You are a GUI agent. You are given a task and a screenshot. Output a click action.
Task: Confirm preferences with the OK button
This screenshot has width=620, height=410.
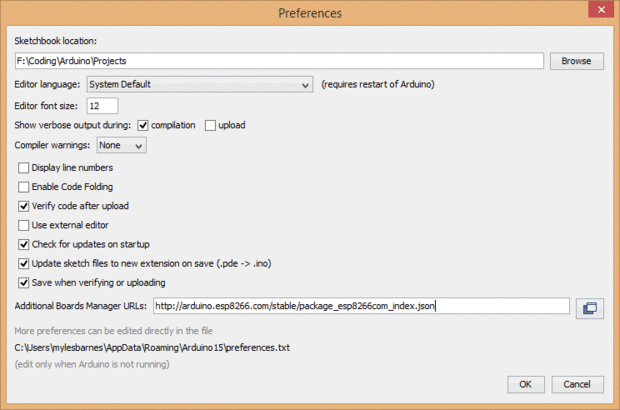pyautogui.click(x=524, y=384)
